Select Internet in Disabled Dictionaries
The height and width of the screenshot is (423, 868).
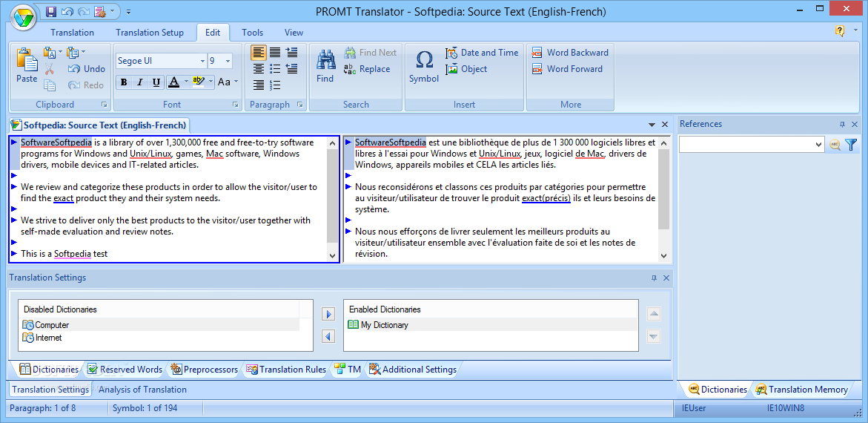coord(42,337)
